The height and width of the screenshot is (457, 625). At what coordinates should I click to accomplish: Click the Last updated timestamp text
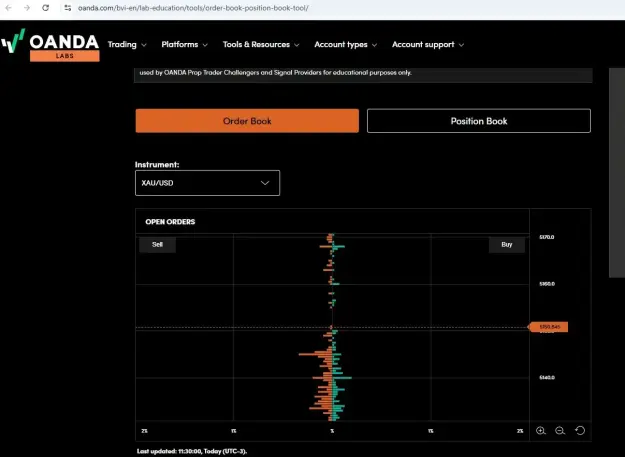tap(192, 451)
